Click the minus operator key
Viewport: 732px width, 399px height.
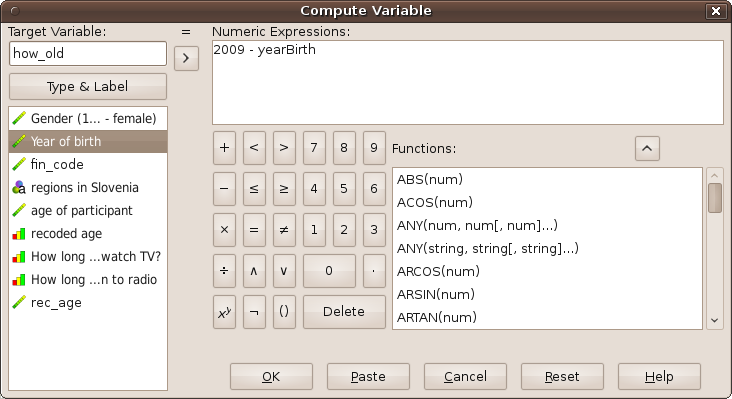(224, 189)
